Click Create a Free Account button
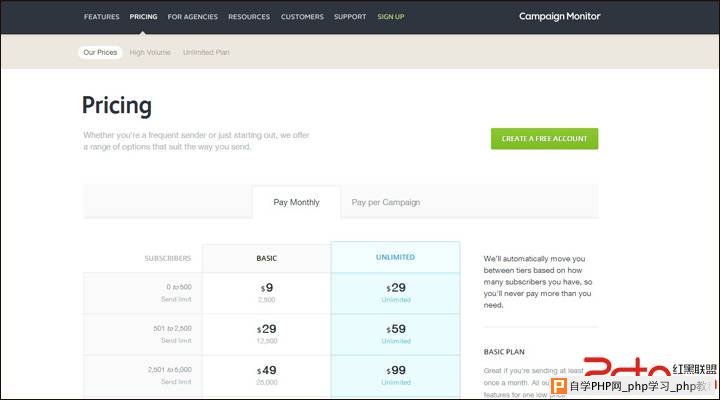Image resolution: width=720 pixels, height=400 pixels. (x=544, y=139)
